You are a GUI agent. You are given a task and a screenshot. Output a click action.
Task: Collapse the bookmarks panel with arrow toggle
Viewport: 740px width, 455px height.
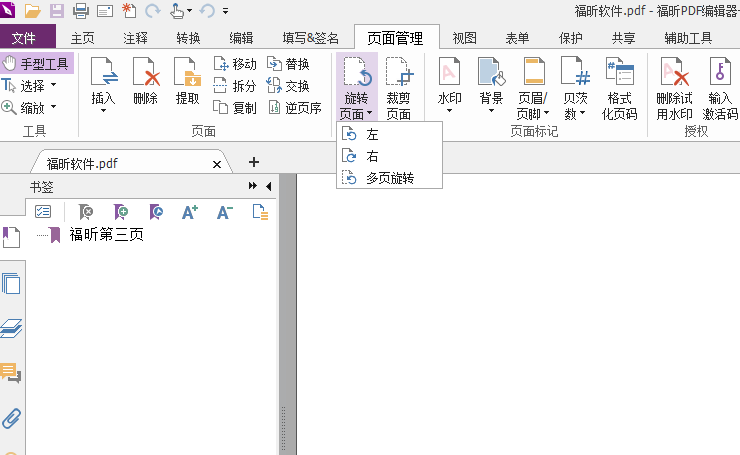click(268, 187)
